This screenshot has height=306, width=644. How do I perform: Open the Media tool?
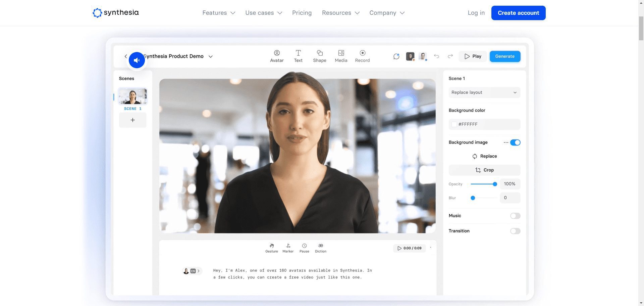click(x=341, y=56)
